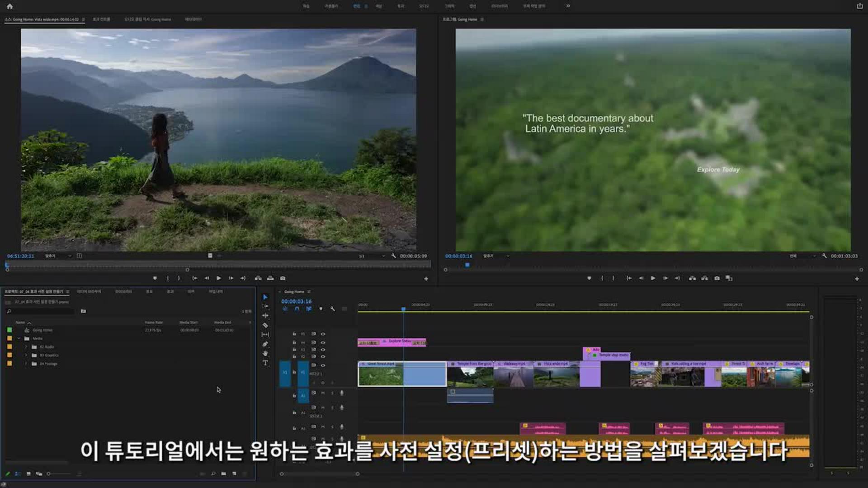Expand the 04 Footage bin
The height and width of the screenshot is (488, 868).
(26, 364)
